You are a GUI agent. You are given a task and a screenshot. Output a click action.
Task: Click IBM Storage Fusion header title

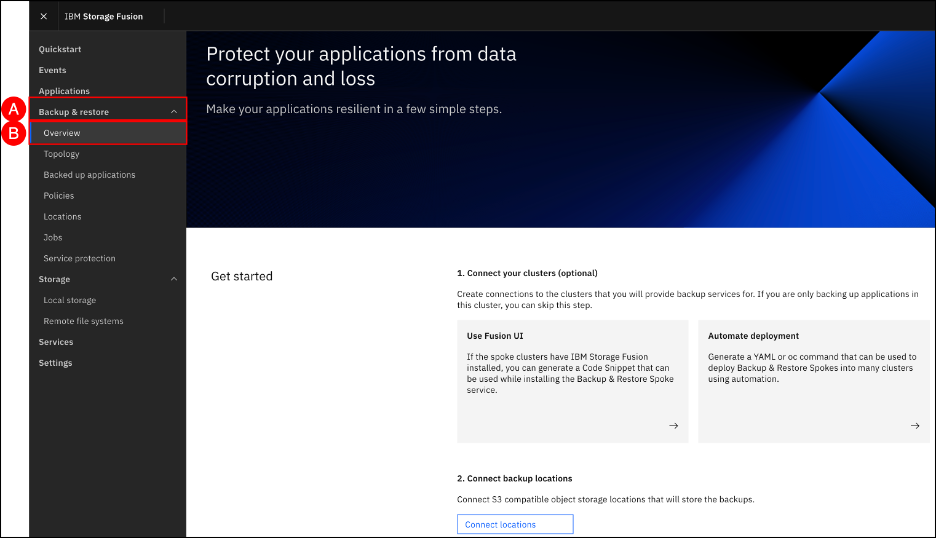(103, 17)
